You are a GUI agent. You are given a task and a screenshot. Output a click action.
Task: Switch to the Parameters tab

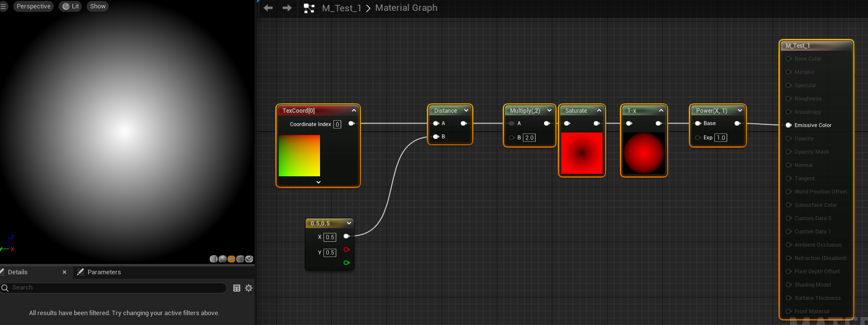(103, 272)
